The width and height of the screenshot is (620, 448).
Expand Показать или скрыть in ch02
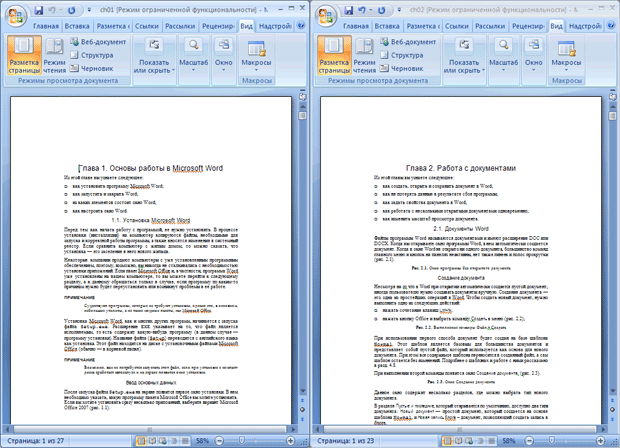click(464, 56)
